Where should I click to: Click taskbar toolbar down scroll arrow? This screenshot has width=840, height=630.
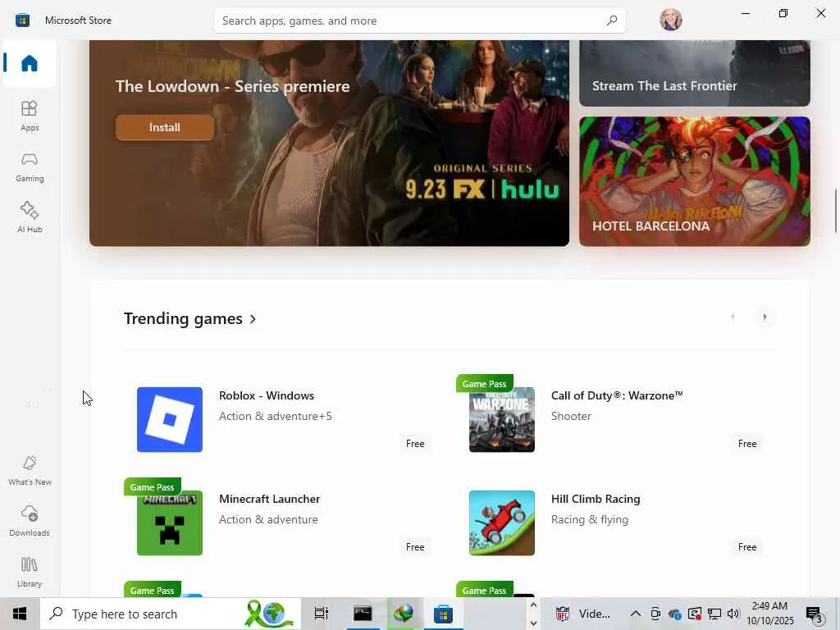pos(533,623)
